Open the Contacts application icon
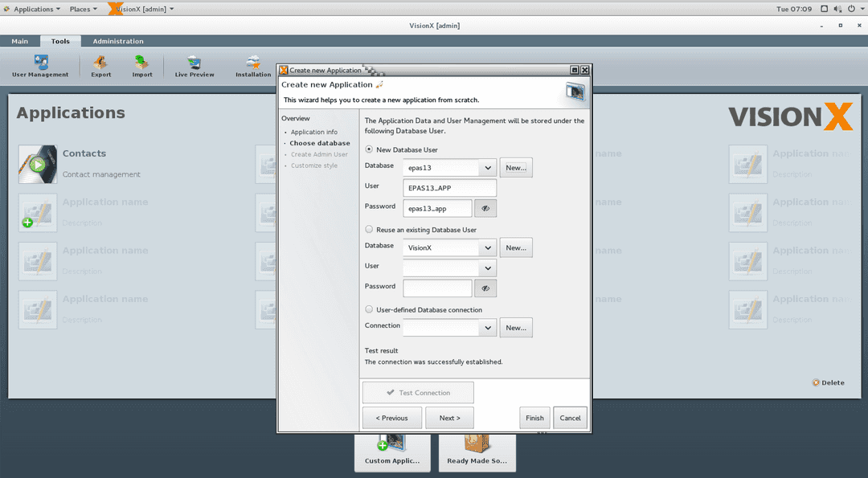868x478 pixels. pos(38,164)
